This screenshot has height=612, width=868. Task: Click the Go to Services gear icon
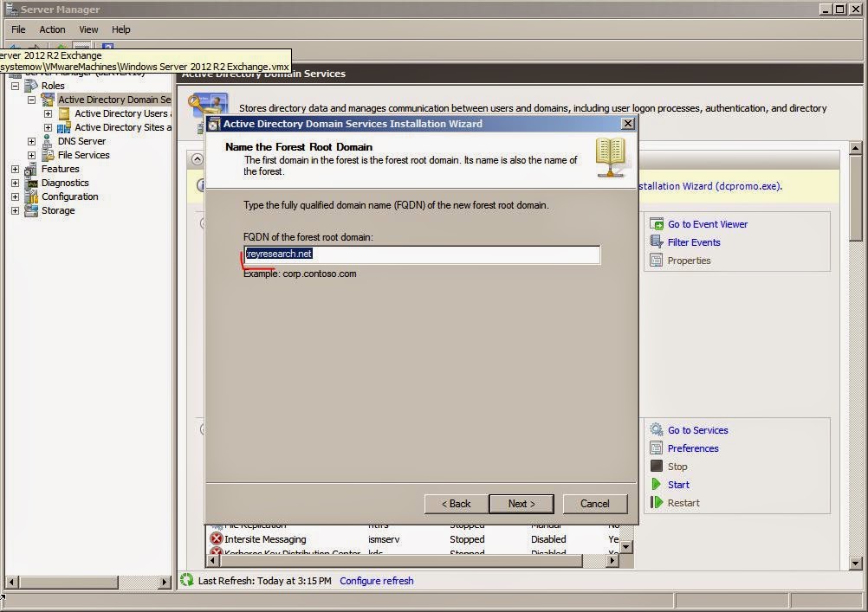click(x=657, y=430)
